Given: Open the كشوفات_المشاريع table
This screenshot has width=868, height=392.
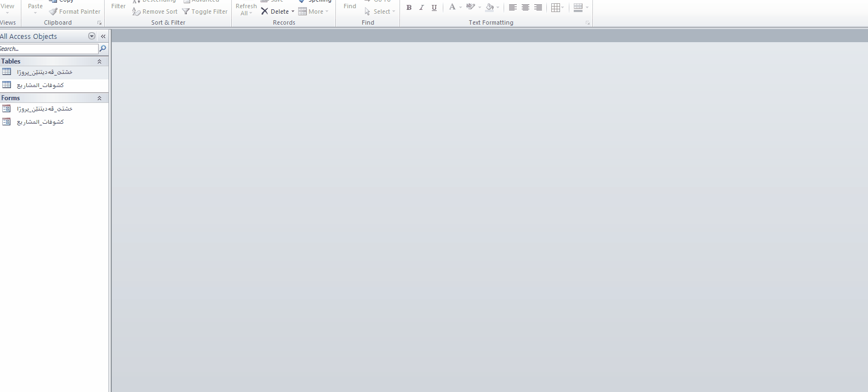Looking at the screenshot, I should pyautogui.click(x=40, y=85).
